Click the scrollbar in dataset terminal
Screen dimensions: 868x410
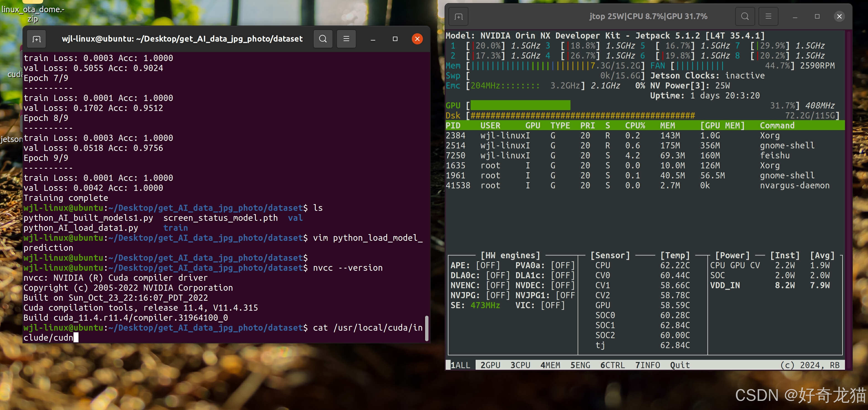point(427,328)
